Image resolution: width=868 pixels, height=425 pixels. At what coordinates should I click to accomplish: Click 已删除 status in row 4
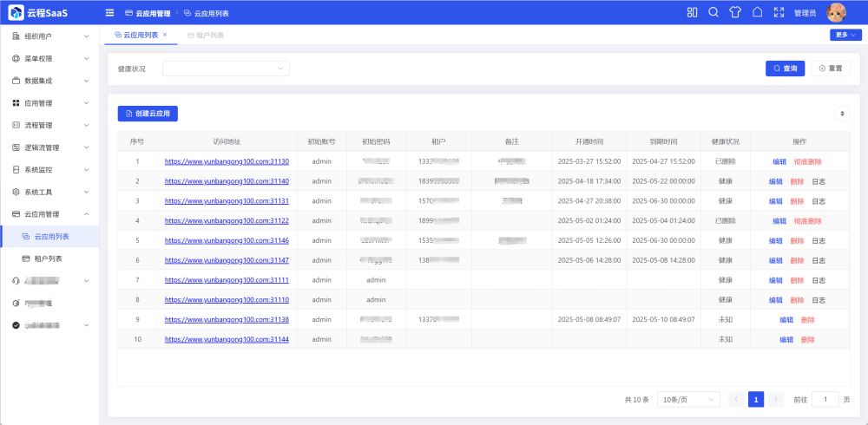725,221
